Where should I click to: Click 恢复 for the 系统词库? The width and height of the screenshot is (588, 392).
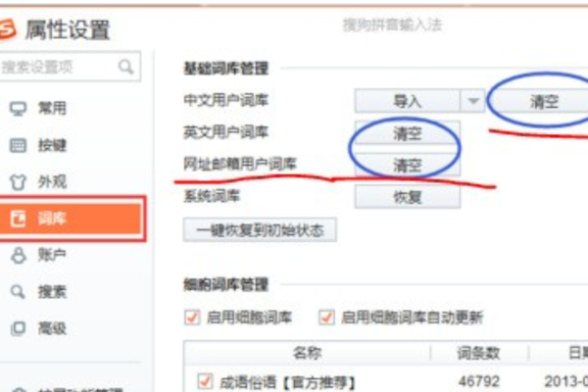(408, 197)
